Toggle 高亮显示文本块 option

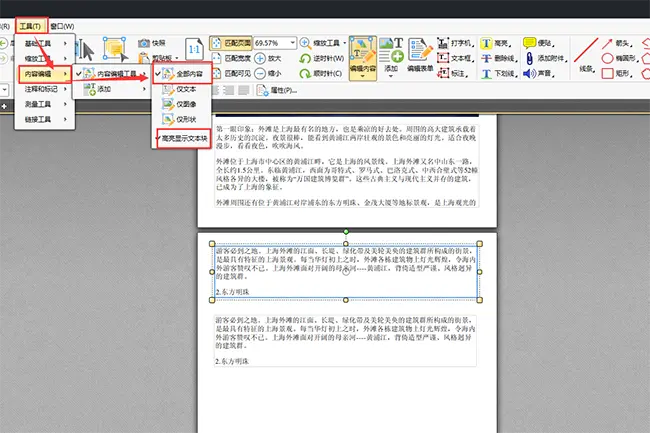[183, 138]
